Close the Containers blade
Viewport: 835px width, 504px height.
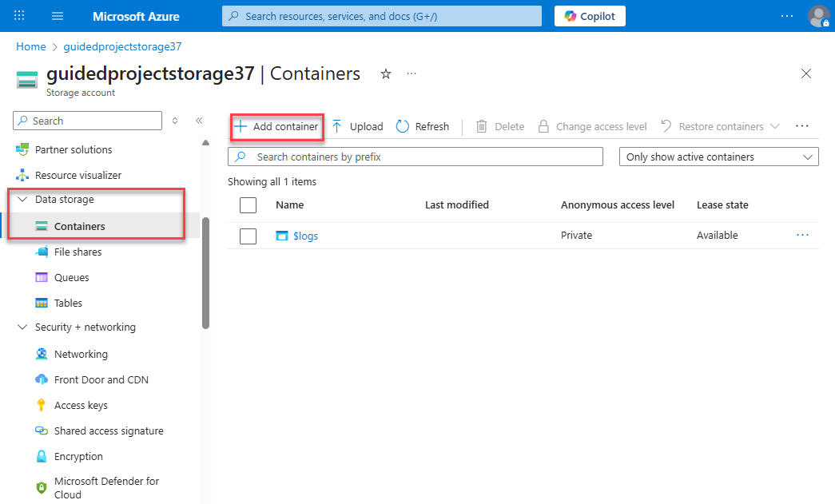[805, 73]
